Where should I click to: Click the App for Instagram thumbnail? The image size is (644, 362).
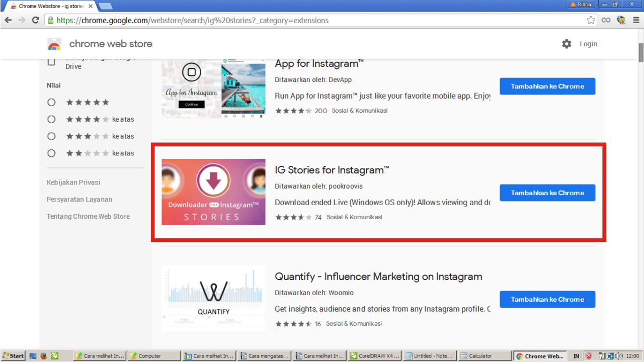(x=213, y=88)
